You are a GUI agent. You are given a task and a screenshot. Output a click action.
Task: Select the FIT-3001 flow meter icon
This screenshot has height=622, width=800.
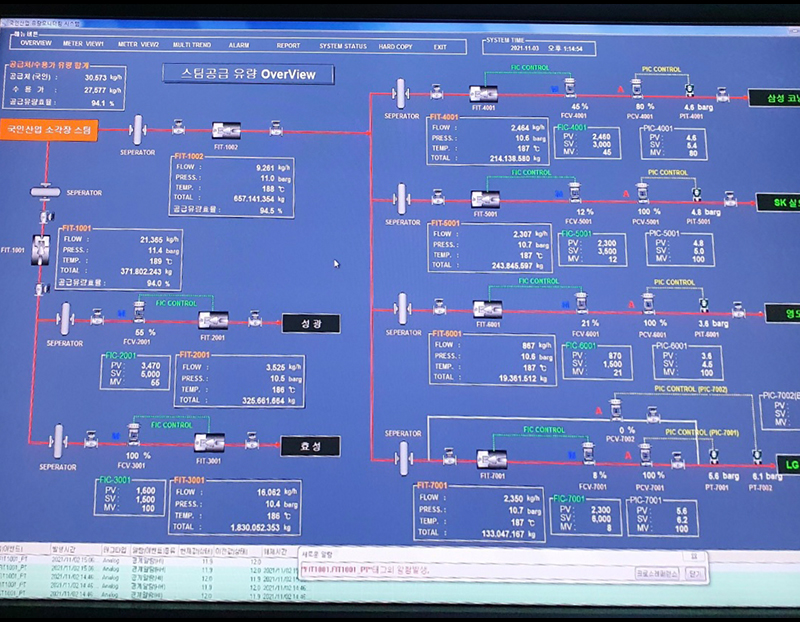click(211, 441)
